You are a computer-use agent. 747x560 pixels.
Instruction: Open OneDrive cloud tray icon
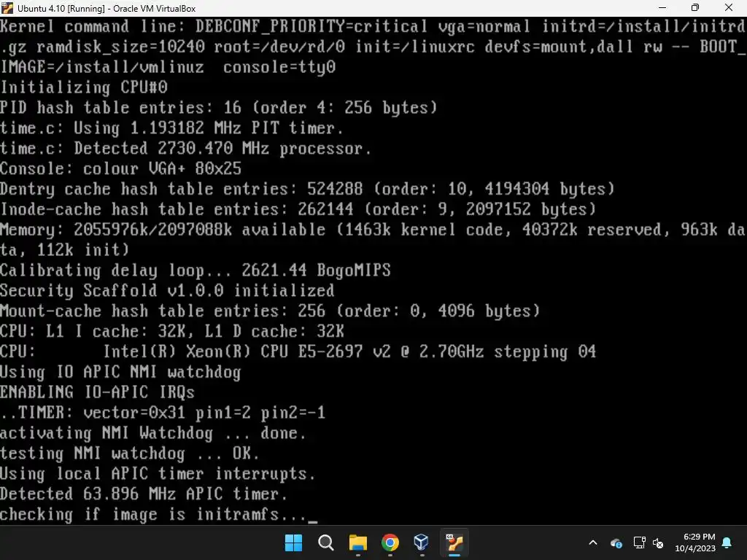click(616, 542)
